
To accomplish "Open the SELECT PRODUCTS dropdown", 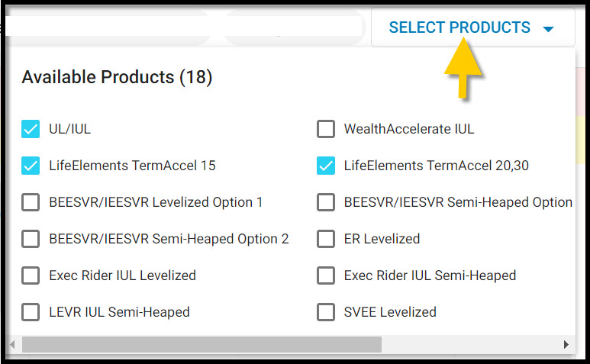I will (x=472, y=27).
